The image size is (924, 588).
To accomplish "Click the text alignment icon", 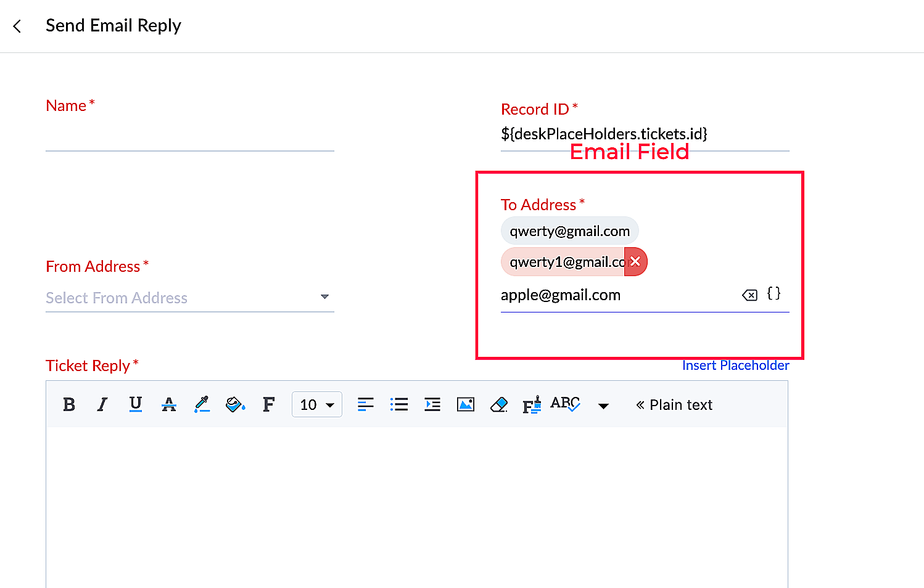I will pyautogui.click(x=366, y=405).
